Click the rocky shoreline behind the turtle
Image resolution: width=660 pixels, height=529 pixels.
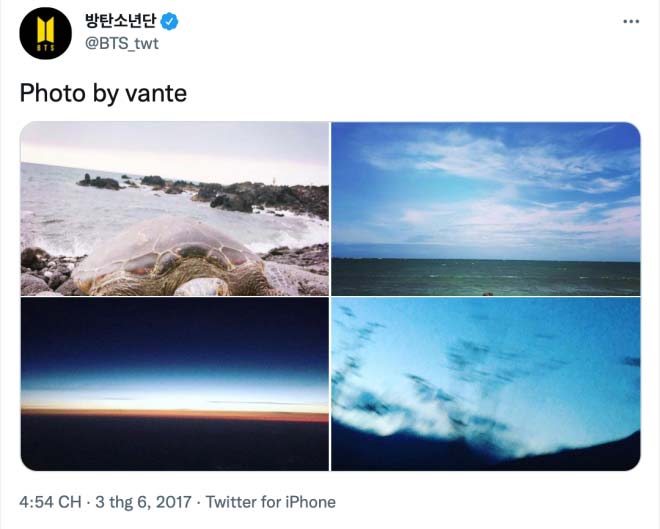point(236,196)
